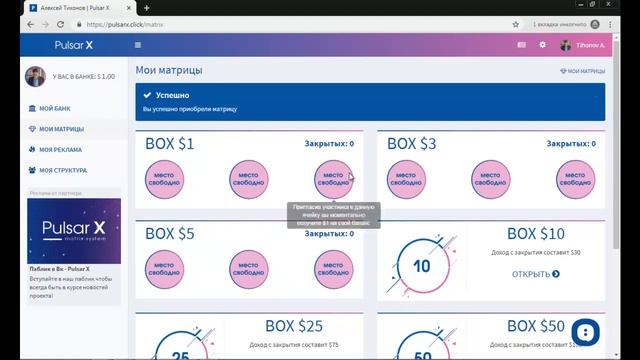The height and width of the screenshot is (360, 640).
Task: Open Паблик в Вк - Pulsar X link
Action: tap(60, 269)
